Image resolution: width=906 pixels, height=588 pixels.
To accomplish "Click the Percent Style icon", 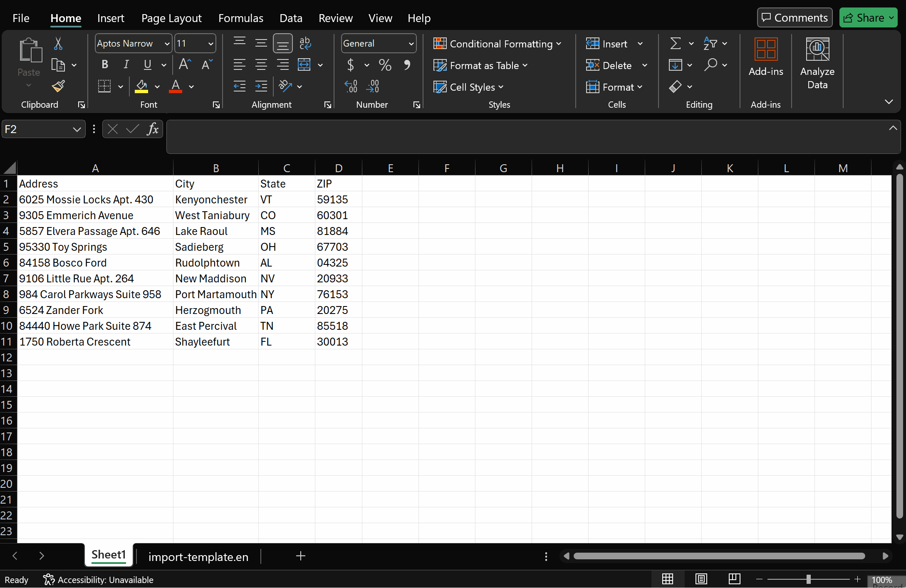I will point(385,65).
